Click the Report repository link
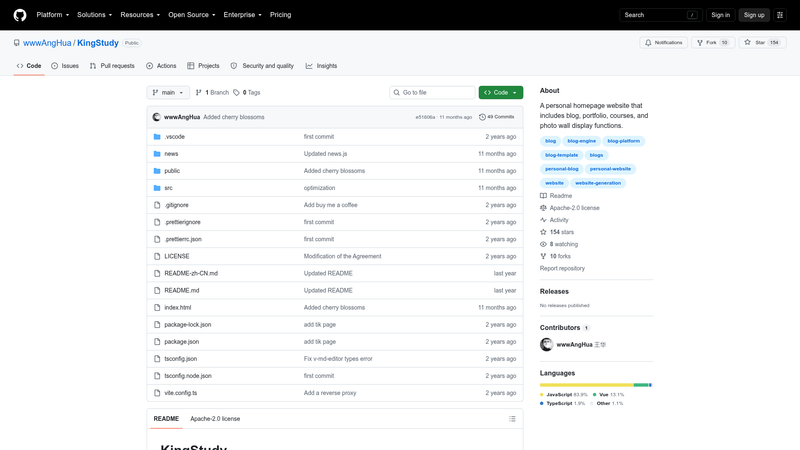800x450 pixels. tap(562, 268)
